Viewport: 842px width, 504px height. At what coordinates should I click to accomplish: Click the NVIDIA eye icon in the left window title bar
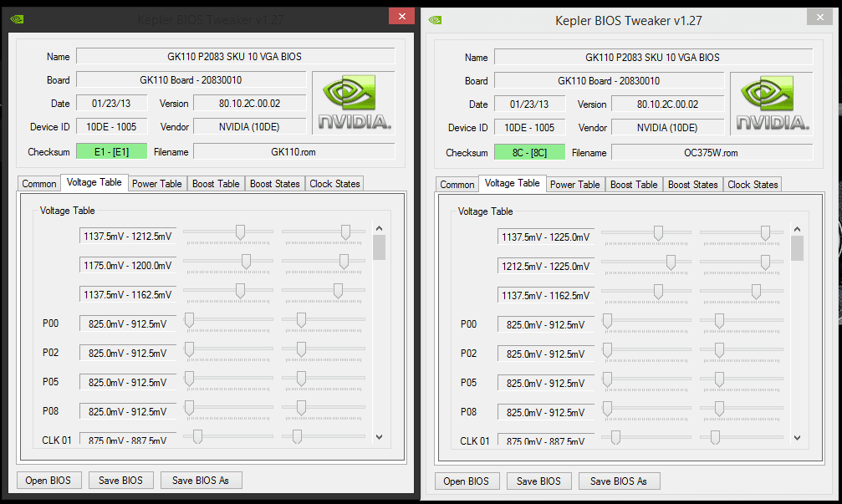(x=18, y=19)
